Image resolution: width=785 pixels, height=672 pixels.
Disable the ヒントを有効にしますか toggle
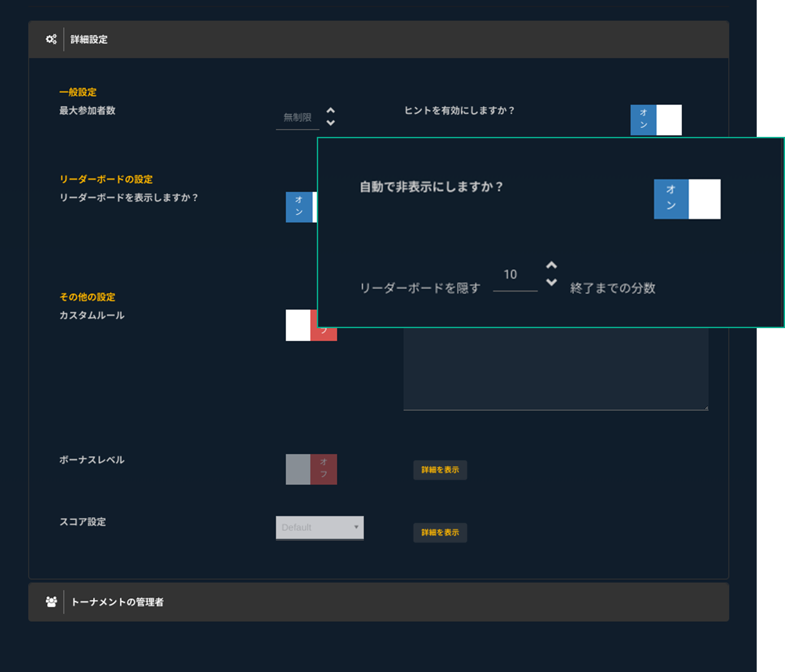tap(656, 119)
